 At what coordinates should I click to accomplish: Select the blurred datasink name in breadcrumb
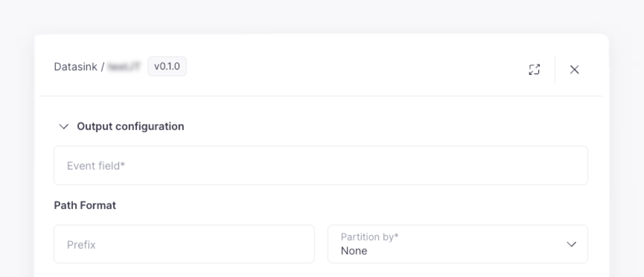(x=124, y=67)
